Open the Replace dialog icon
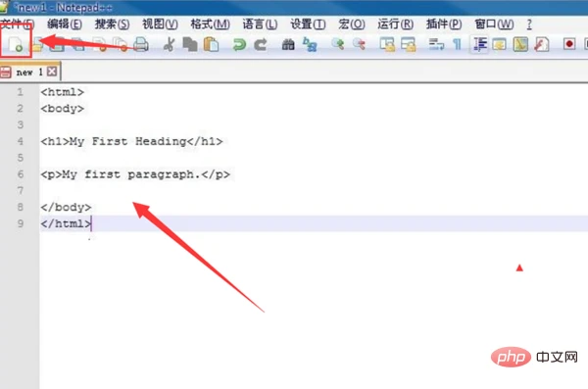Screen dimensions: 588x389 (x=310, y=45)
